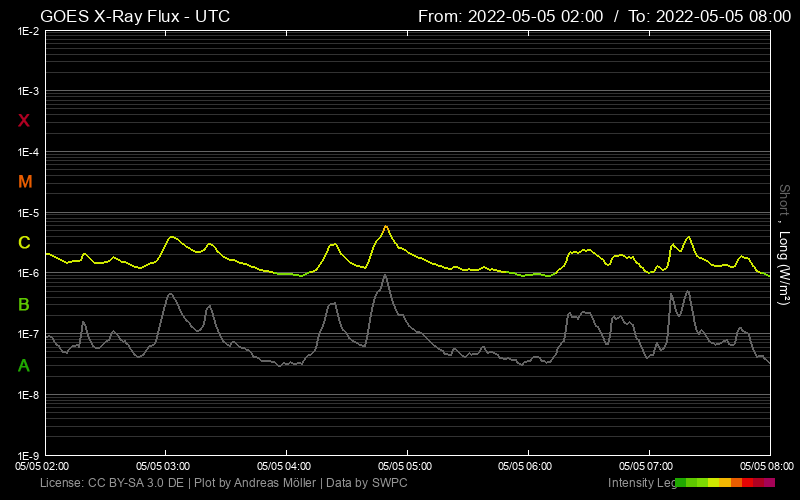Click the 1E-2 y-axis label
Screen dimensions: 800x500
[29, 31]
